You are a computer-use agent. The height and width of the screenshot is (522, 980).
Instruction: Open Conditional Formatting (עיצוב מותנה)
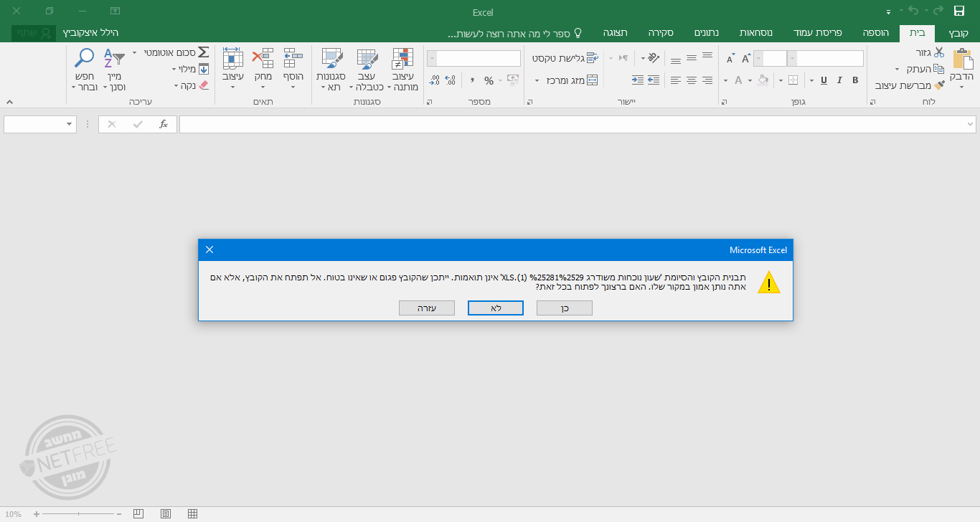point(403,70)
